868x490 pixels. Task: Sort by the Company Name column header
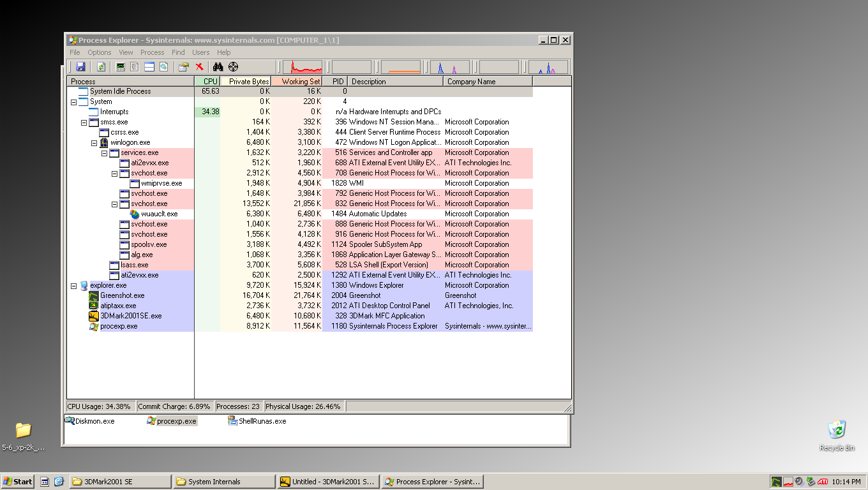coord(488,81)
